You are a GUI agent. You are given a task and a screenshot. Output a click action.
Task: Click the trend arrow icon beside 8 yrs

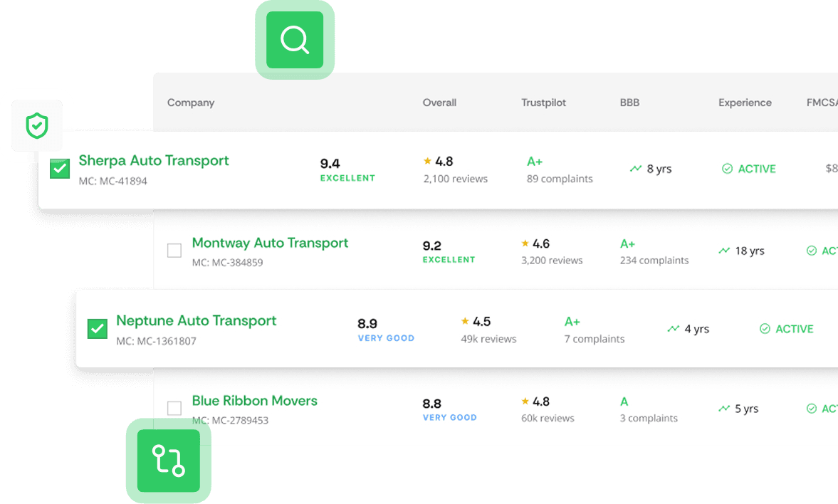636,169
